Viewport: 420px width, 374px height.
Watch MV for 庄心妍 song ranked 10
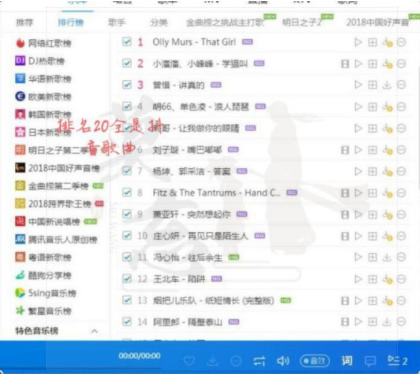coord(345,236)
